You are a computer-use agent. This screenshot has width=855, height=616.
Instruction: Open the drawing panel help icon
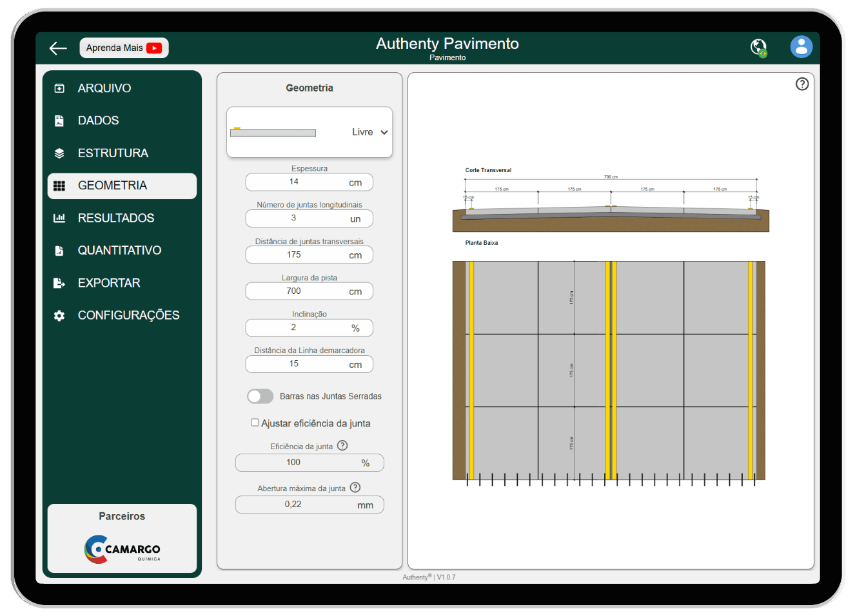coord(802,84)
